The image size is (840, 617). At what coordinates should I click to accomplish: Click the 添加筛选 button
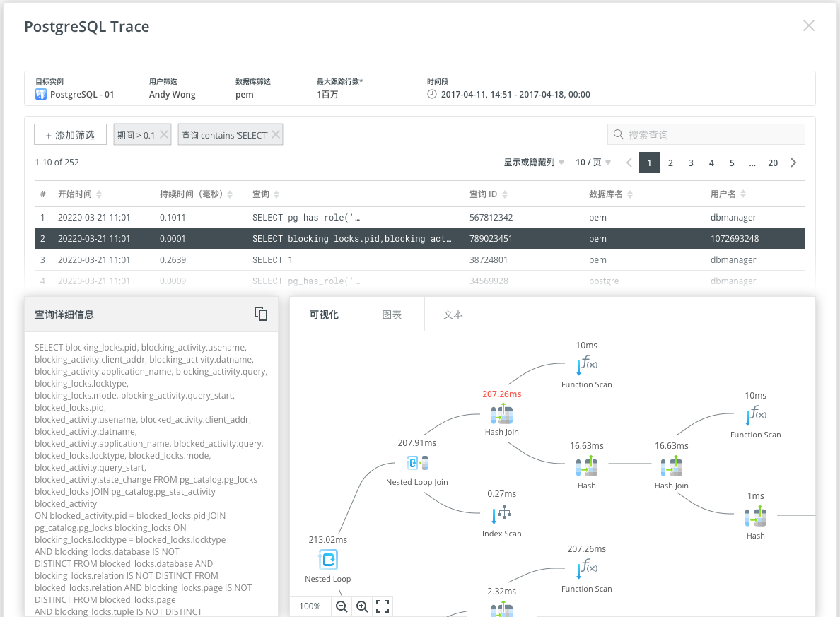[70, 134]
